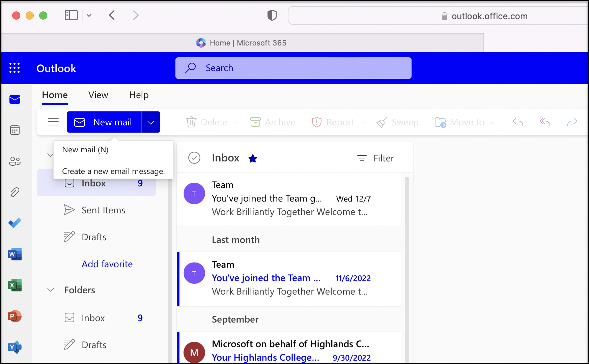589x364 pixels.
Task: Toggle the hamburger navigation pane button
Action: 53,122
